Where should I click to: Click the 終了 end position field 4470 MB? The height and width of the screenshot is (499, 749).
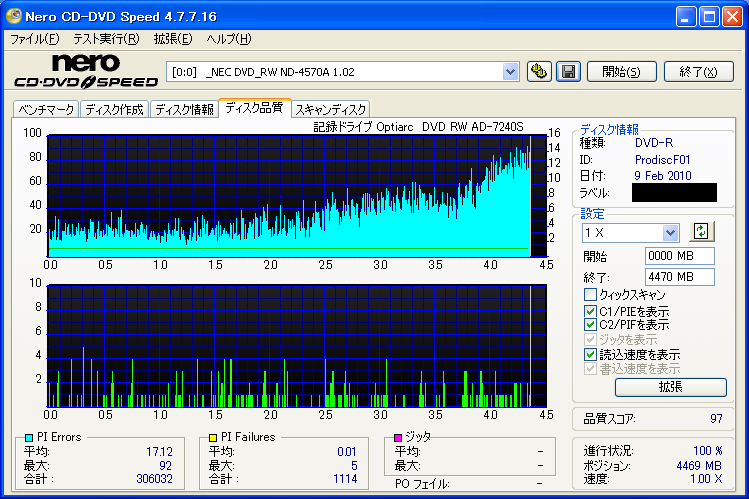pos(679,277)
